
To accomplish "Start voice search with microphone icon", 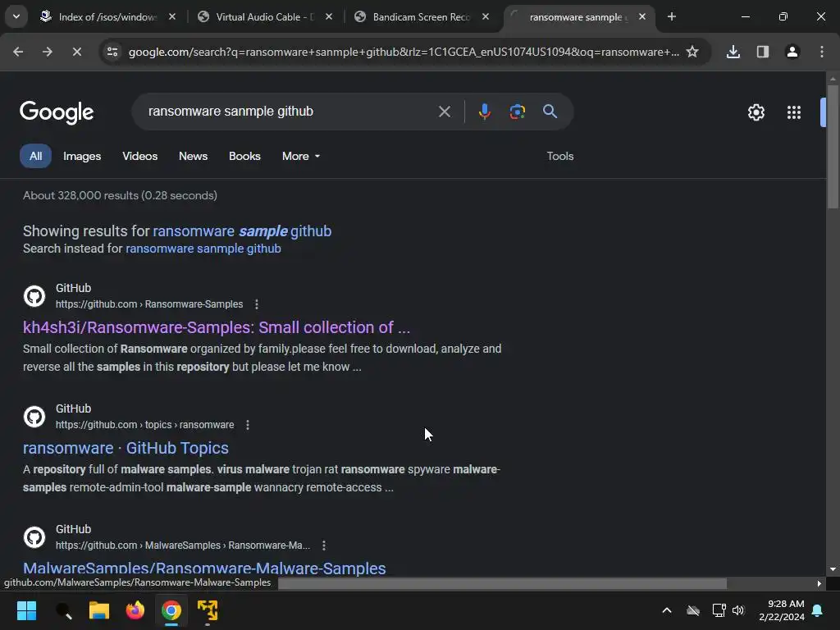I will (485, 112).
